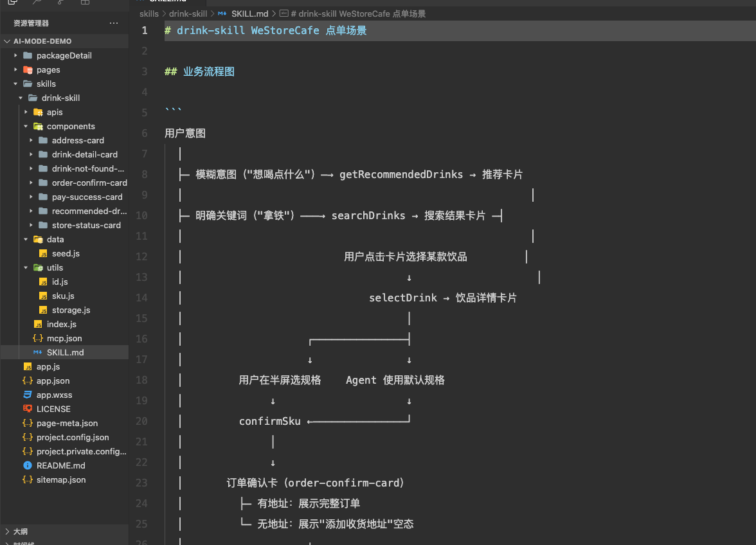Click the project.config.json braces icon

click(x=28, y=437)
